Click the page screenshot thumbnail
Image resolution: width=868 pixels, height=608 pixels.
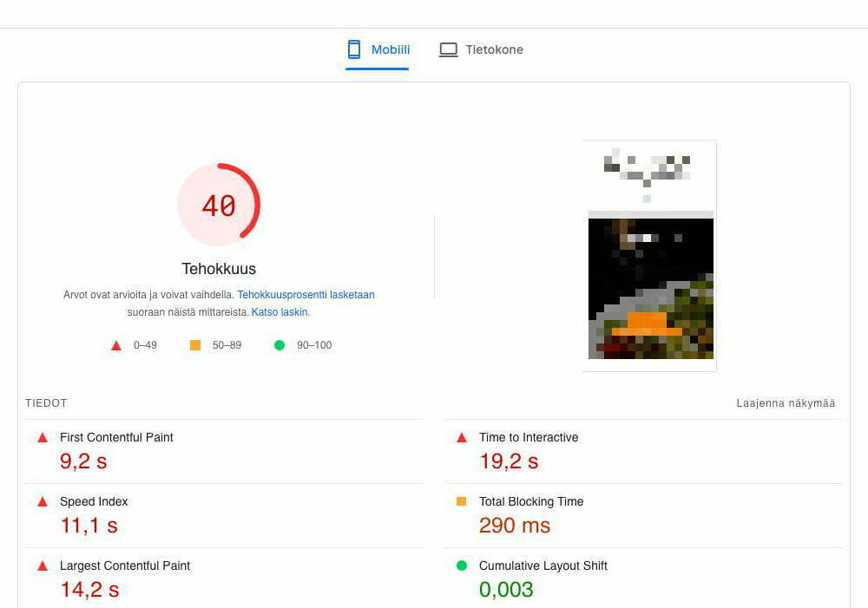[649, 256]
